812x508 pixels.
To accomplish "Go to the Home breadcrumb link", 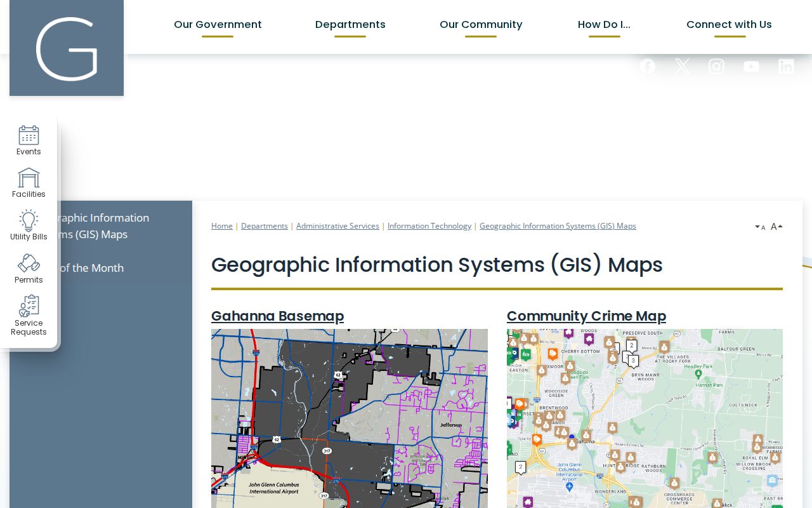I will 222,226.
